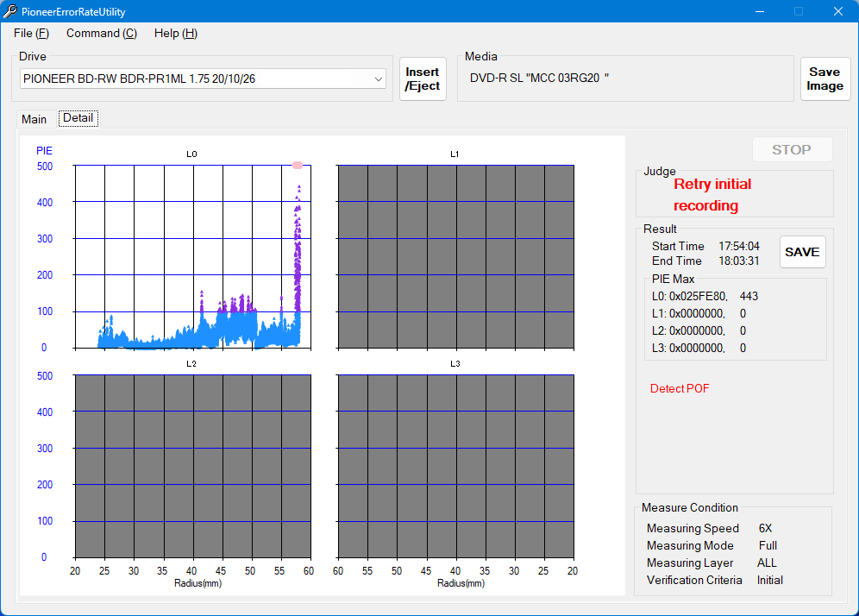Click the pink marker atop L0 graph
Screen dimensions: 859x616
(x=298, y=165)
